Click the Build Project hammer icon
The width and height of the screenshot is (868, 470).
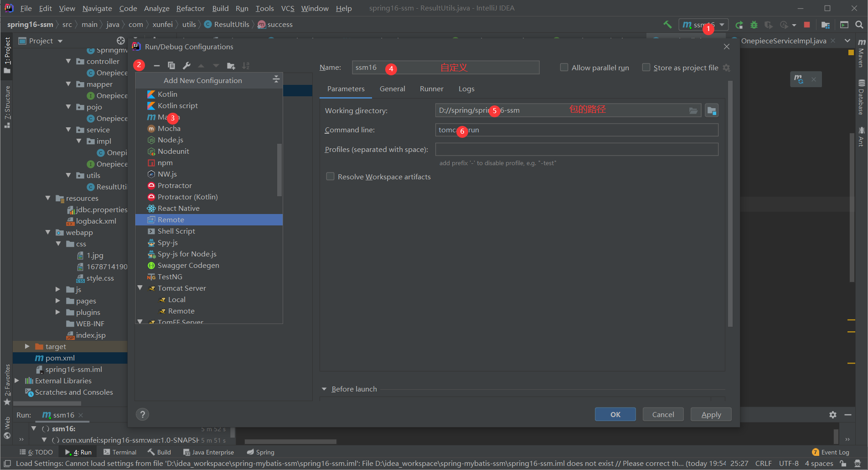click(667, 25)
